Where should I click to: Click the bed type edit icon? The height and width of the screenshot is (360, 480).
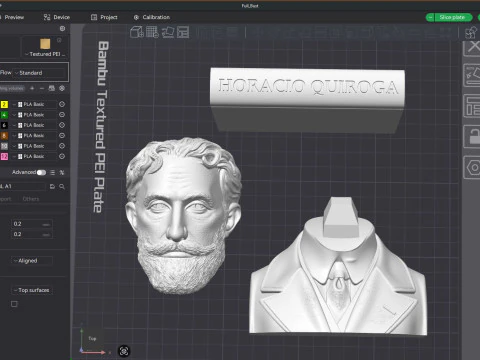click(59, 40)
